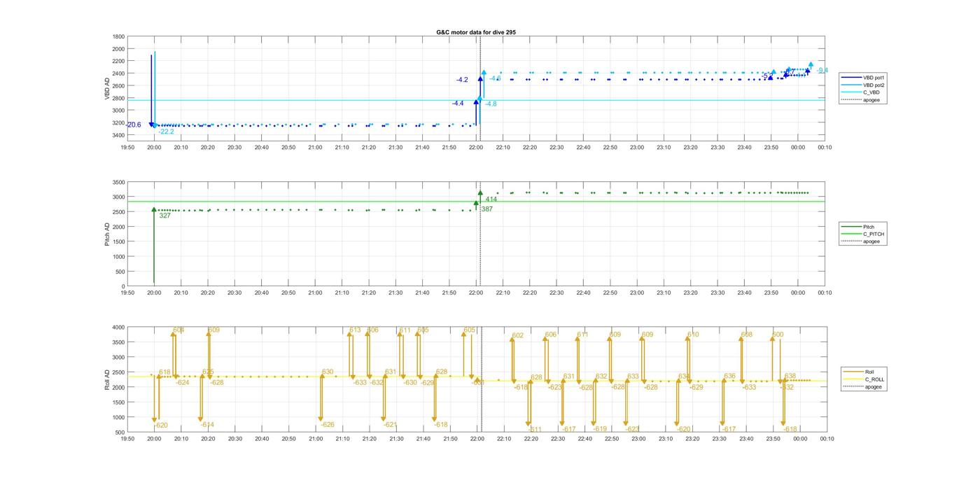Click the '638' roll data label

tap(790, 377)
